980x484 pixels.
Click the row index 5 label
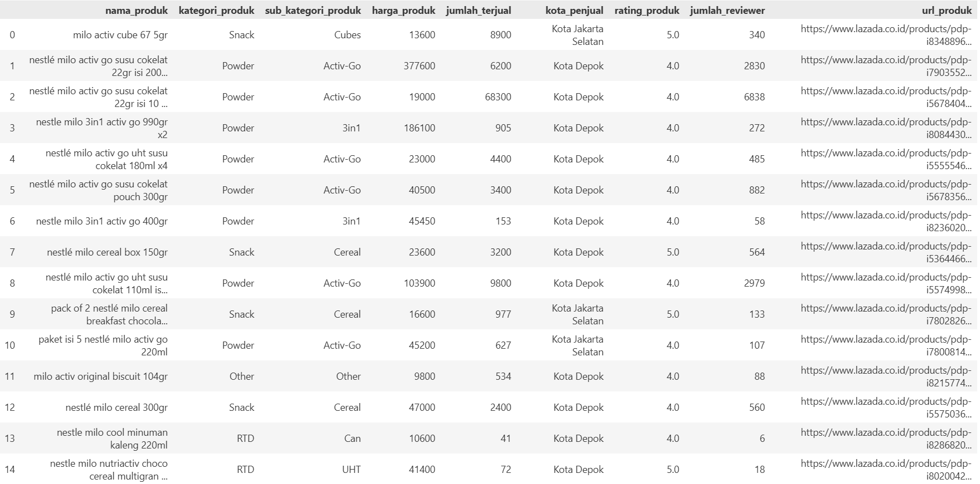12,190
